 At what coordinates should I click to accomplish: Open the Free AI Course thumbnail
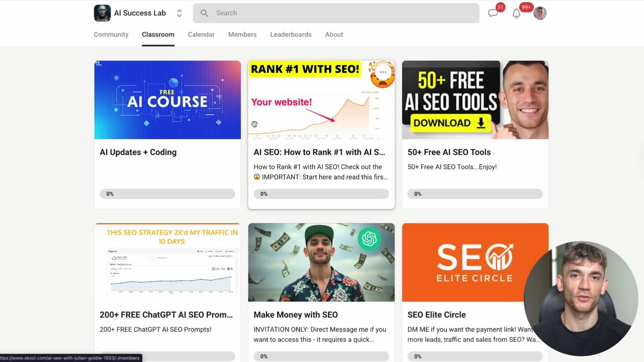point(168,100)
